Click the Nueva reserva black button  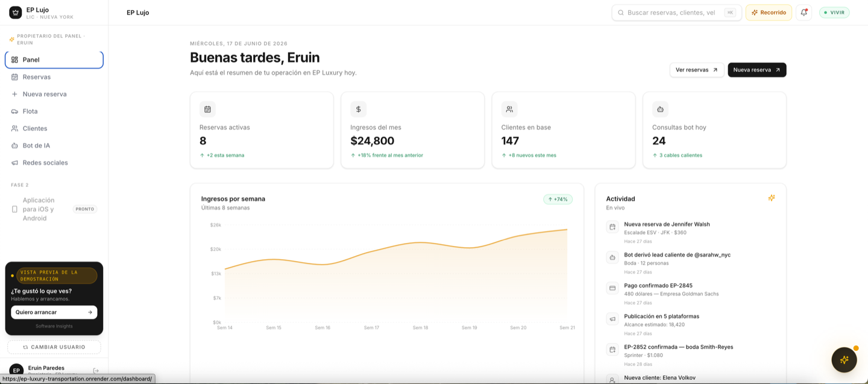click(757, 70)
